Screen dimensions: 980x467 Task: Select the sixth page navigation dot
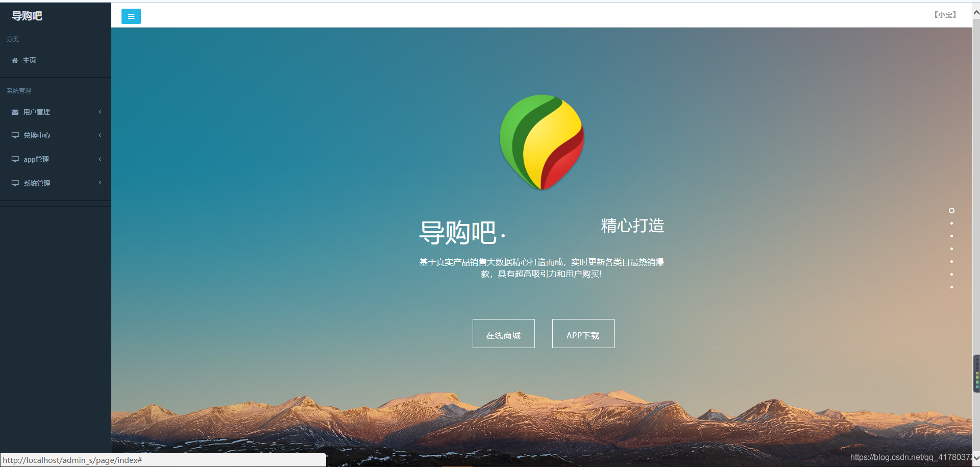[x=951, y=274]
